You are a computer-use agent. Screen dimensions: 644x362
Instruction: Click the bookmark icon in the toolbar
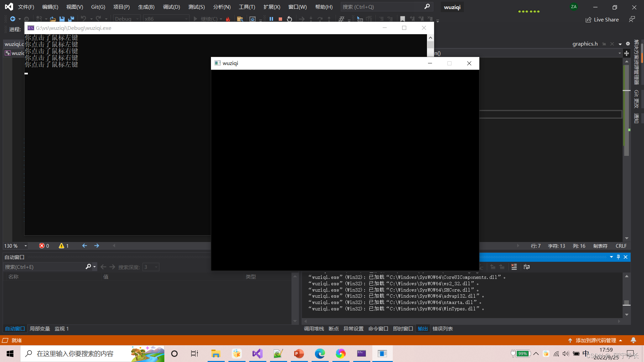click(x=402, y=19)
